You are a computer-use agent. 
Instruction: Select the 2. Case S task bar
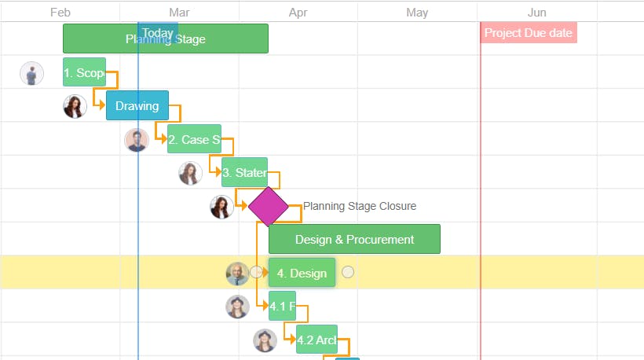click(194, 140)
